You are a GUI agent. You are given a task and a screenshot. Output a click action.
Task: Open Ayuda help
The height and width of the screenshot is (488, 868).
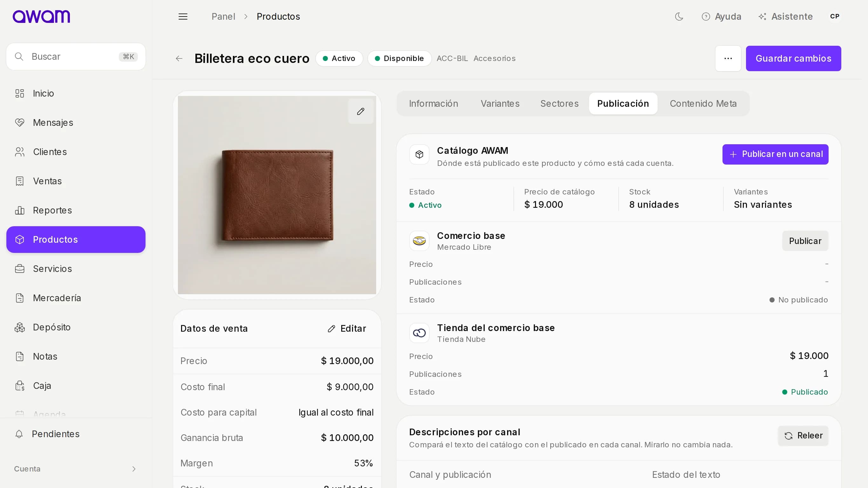722,17
